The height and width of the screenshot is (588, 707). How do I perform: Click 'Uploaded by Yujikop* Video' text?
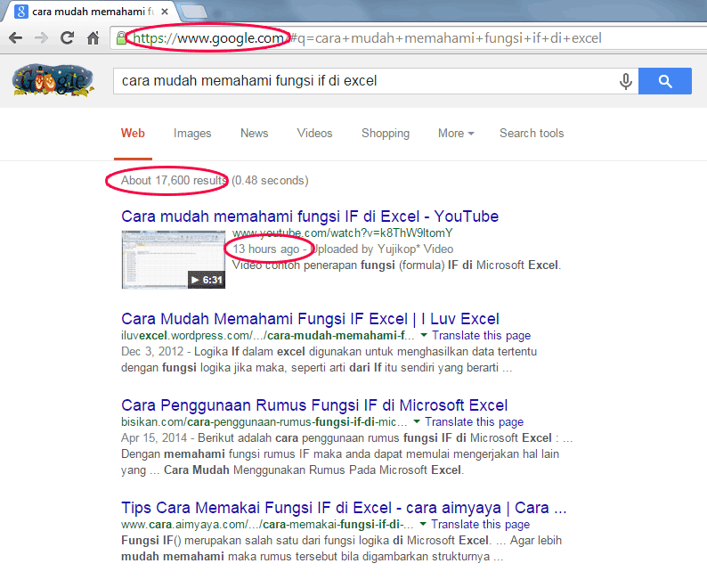[x=382, y=249]
